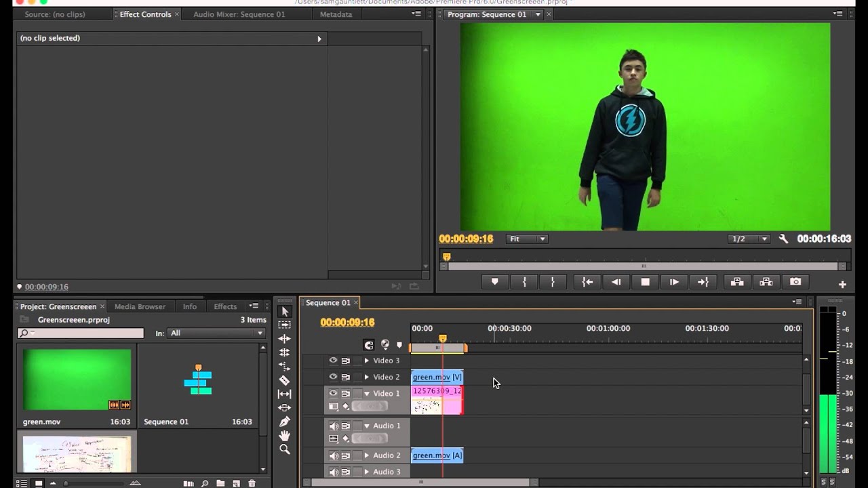Screen dimensions: 868x488
Task: Switch Project panel to list view
Action: (x=22, y=483)
